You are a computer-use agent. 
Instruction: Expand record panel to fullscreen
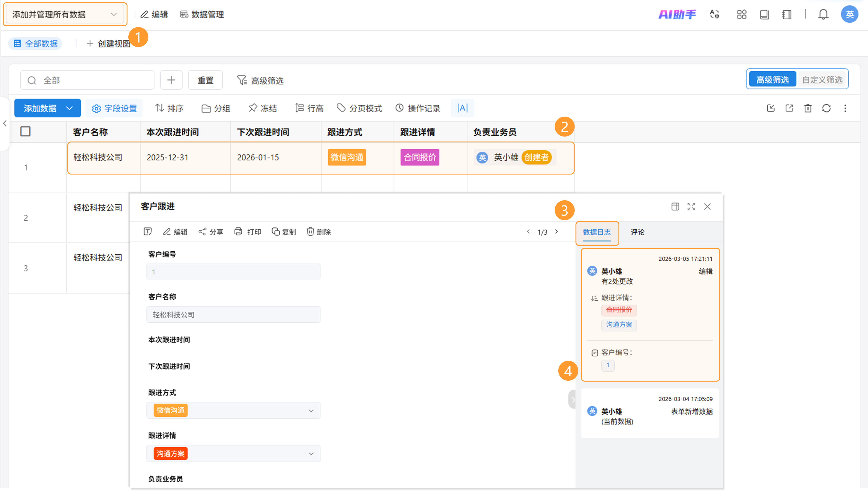coord(691,206)
